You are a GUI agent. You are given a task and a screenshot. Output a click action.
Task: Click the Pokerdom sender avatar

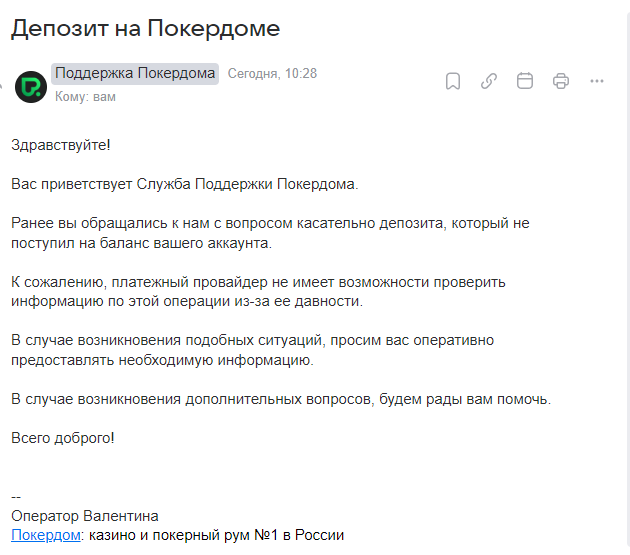click(33, 86)
